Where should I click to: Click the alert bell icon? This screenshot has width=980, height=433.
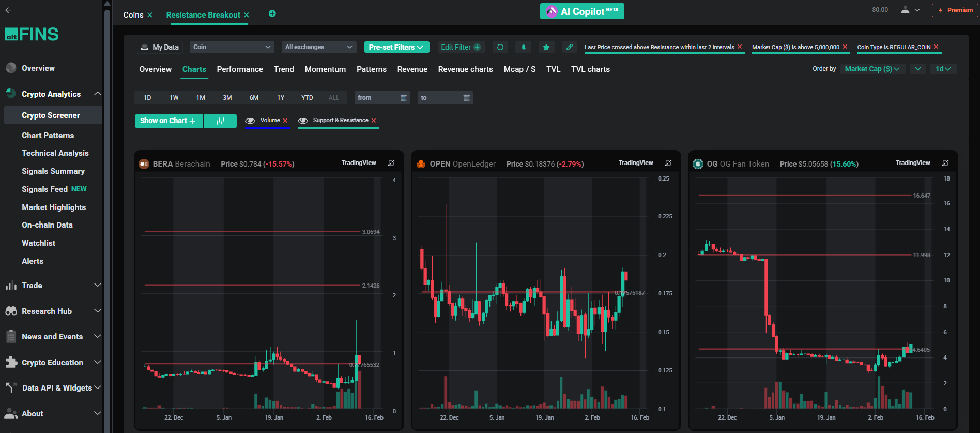[x=523, y=47]
